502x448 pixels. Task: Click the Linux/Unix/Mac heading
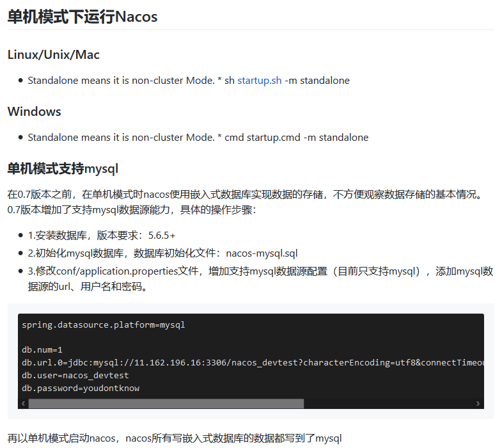pos(54,55)
